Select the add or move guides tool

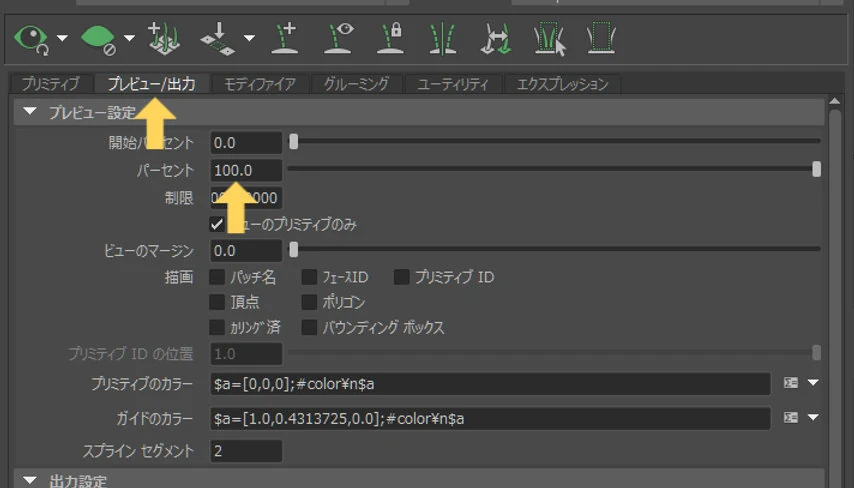(164, 38)
